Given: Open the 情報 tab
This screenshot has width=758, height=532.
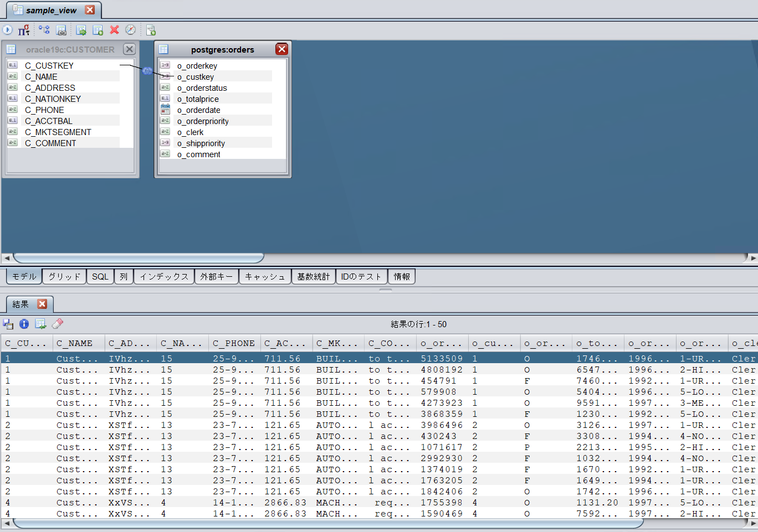Looking at the screenshot, I should (x=402, y=276).
